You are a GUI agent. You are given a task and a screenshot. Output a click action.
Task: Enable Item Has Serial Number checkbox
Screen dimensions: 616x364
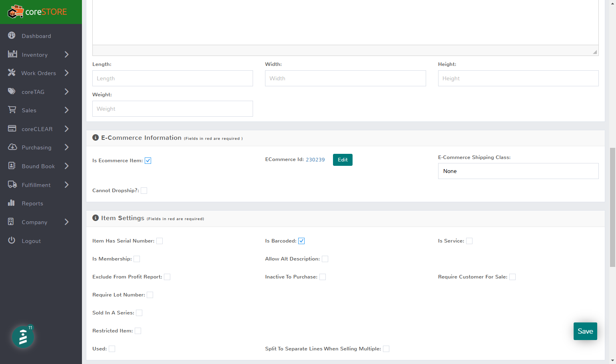159,241
